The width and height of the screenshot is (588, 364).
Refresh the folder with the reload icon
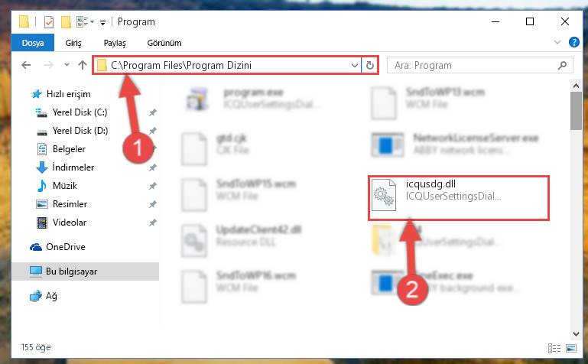[370, 65]
